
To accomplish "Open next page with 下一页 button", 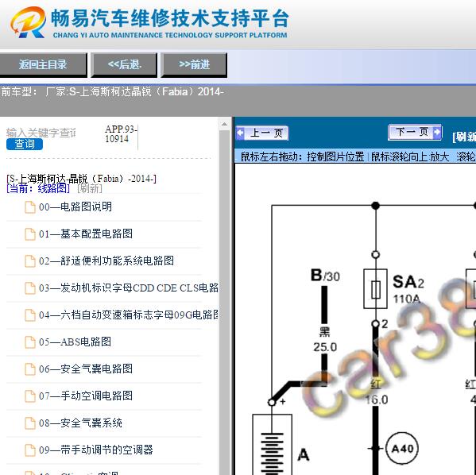I will 415,132.
